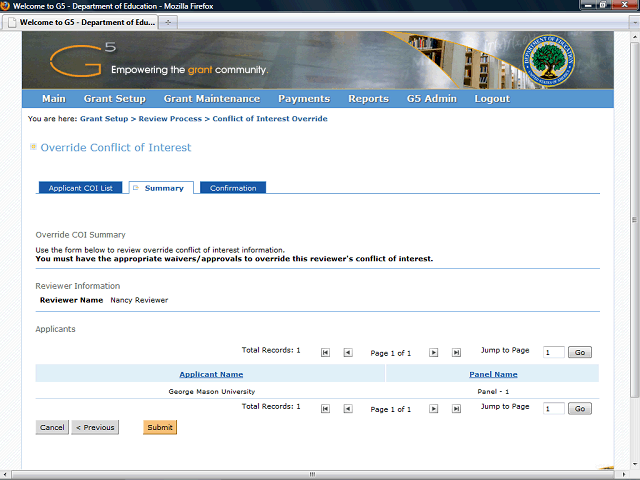Click scroll left arrow on horizontal scrollbar
Image resolution: width=640 pixels, height=480 pixels.
(x=4, y=474)
